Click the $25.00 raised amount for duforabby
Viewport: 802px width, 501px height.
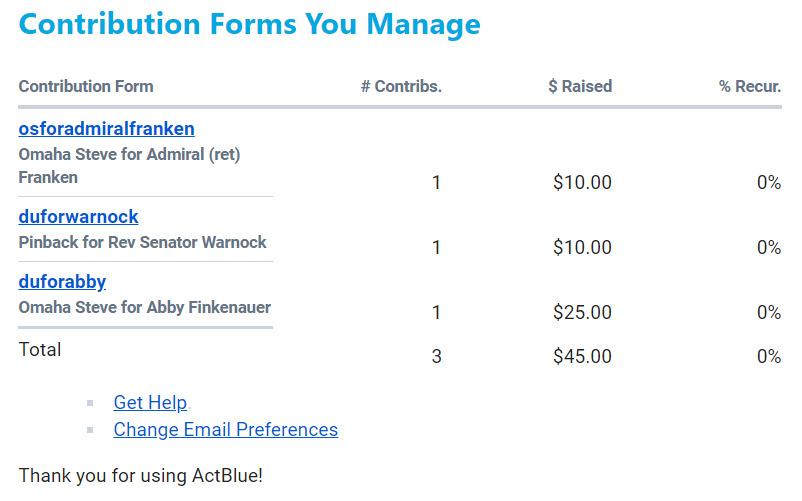[x=582, y=313]
